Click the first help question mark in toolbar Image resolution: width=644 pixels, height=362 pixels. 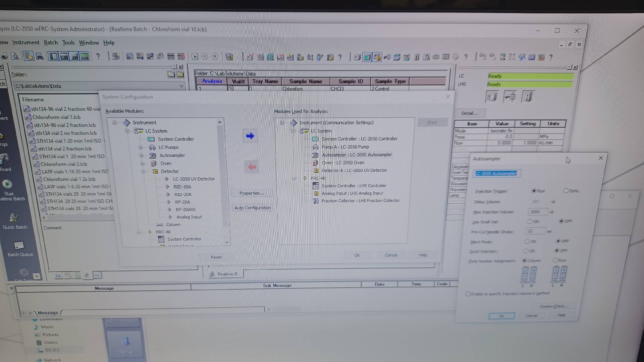(98, 56)
